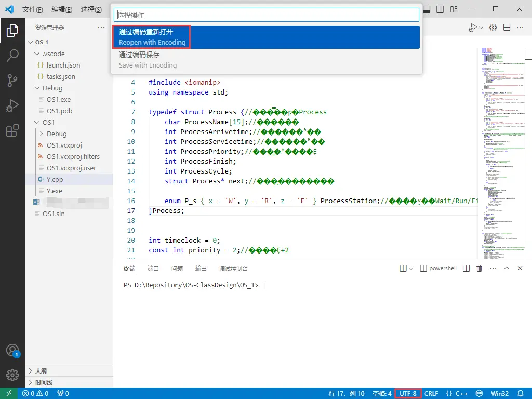Open the Accounts menu icon
Image resolution: width=532 pixels, height=399 pixels.
12,350
